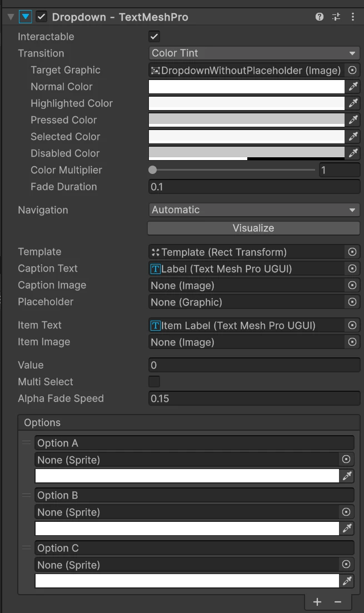Click the Fade Duration input field
Screen dimensions: 364x613
click(254, 187)
